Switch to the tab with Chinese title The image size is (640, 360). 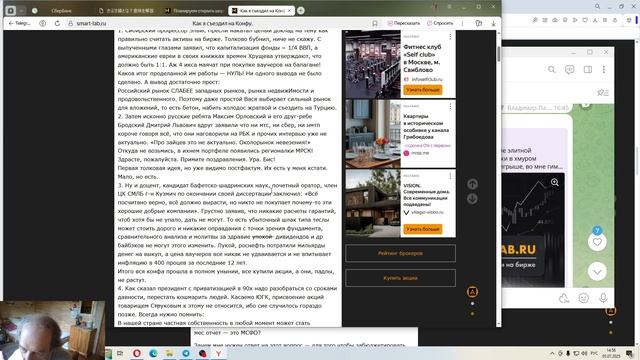click(x=127, y=11)
